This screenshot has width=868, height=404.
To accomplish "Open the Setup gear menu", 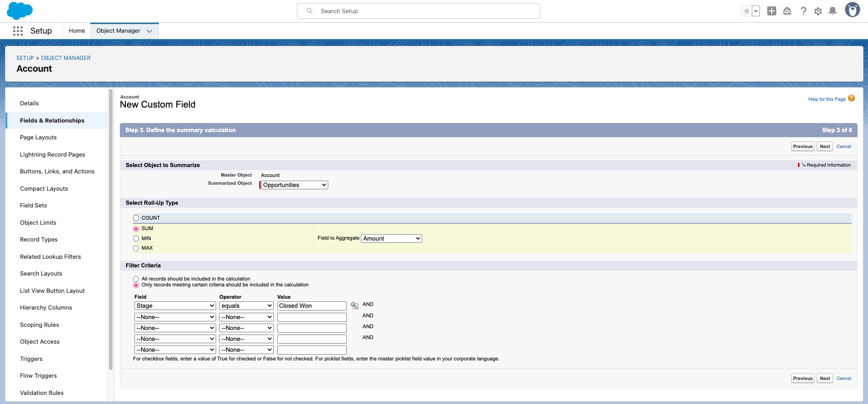I will coord(818,11).
